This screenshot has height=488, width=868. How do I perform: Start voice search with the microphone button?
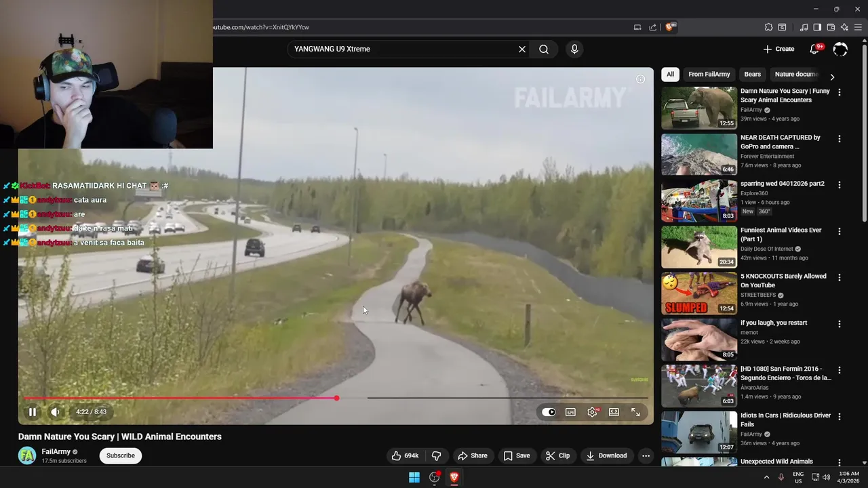click(574, 49)
